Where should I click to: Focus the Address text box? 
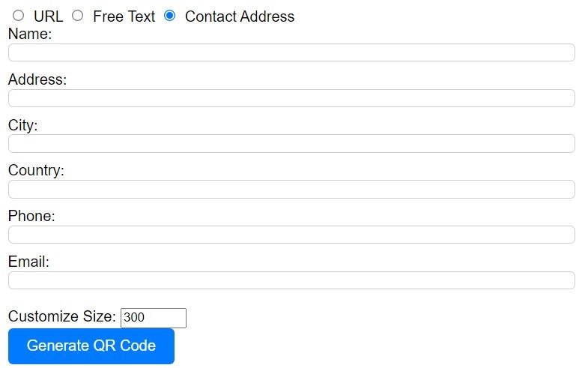click(x=291, y=98)
